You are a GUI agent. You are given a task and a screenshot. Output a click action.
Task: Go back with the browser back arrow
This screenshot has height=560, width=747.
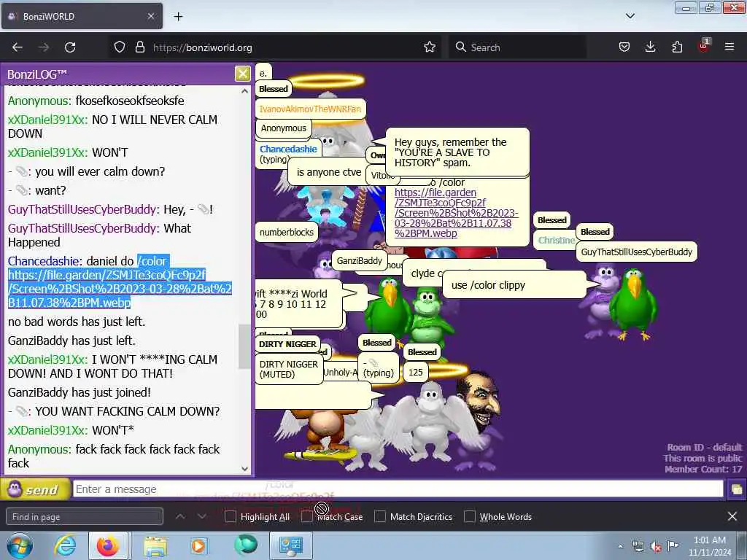pos(18,47)
